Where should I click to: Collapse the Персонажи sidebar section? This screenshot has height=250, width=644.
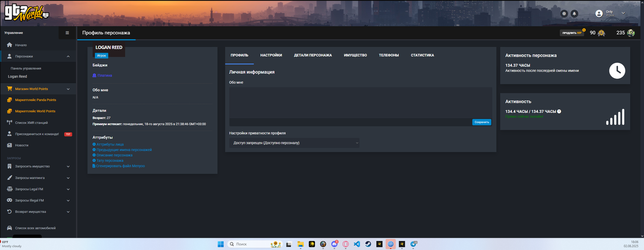[68, 56]
